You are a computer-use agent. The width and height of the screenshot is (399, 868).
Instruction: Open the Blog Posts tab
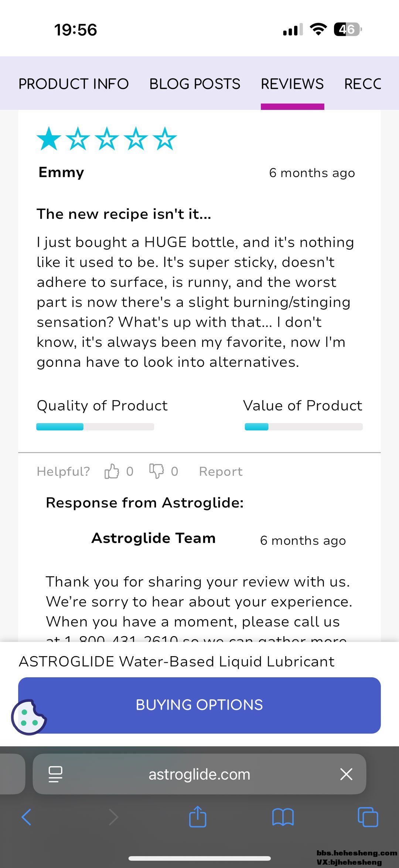coord(195,84)
